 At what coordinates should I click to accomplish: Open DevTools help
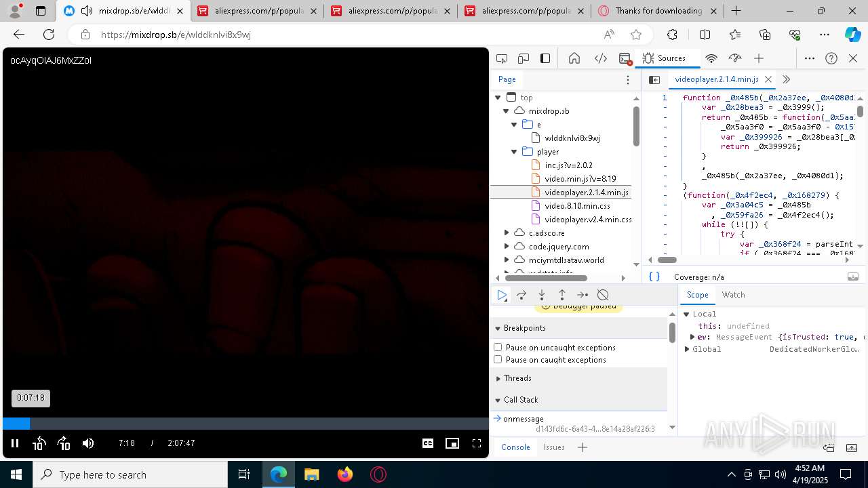pos(831,58)
